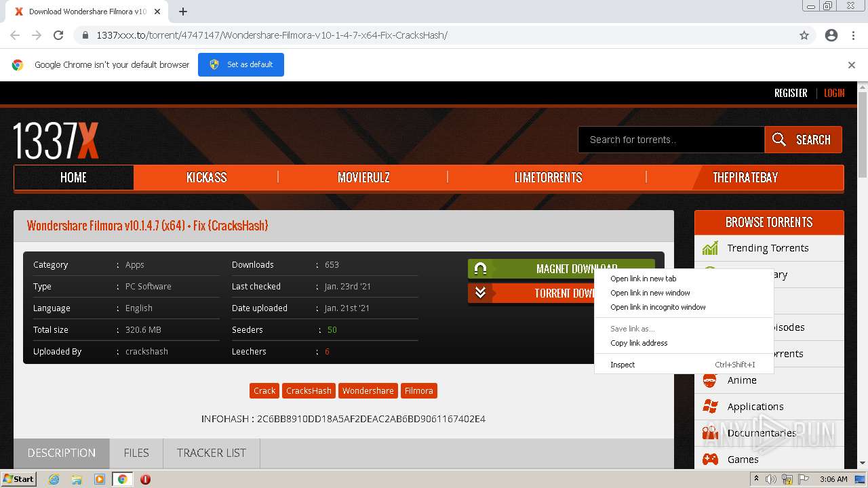Click the Action Center flag tray icon
This screenshot has width=868, height=488.
pyautogui.click(x=804, y=479)
